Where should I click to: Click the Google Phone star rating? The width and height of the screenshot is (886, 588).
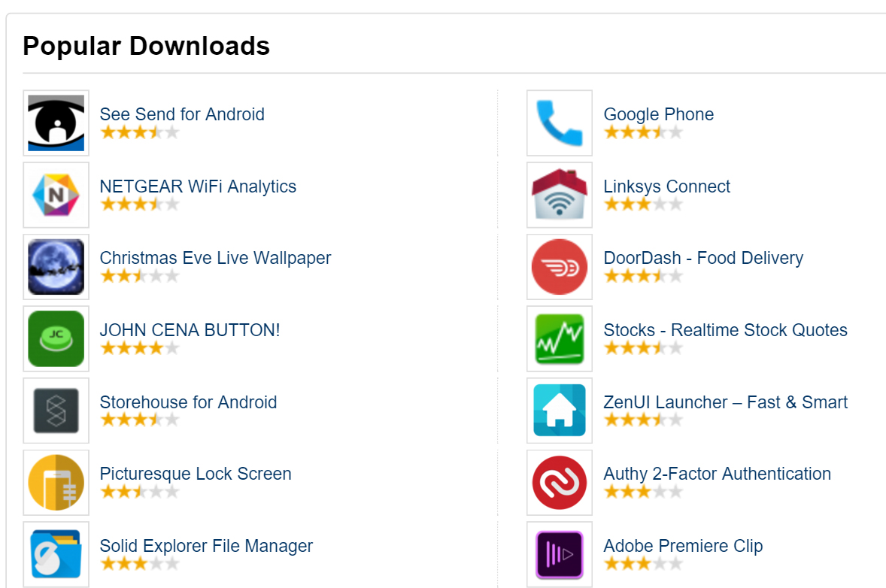click(x=643, y=132)
